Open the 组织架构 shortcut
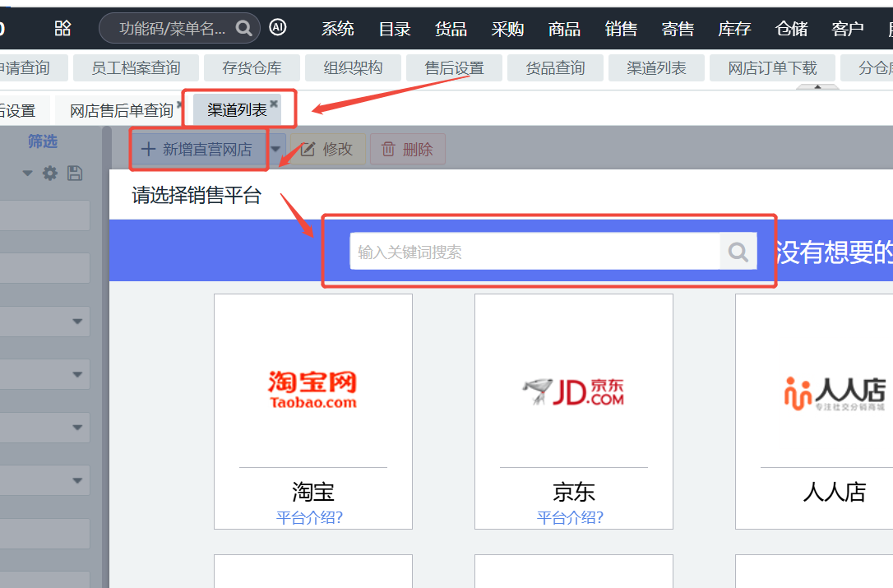 pos(353,67)
